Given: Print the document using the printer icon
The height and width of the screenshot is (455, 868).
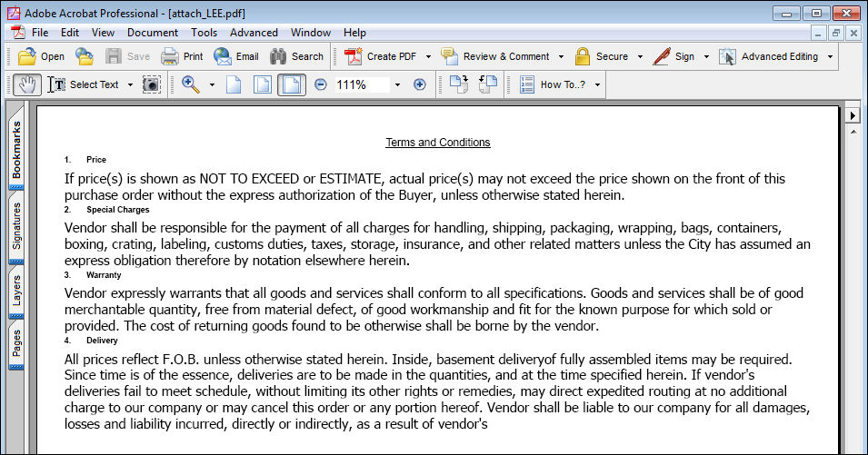Looking at the screenshot, I should click(170, 56).
